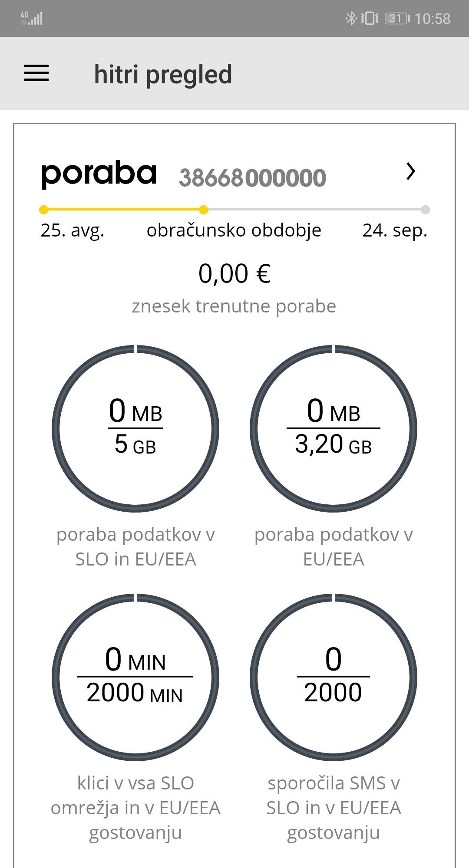The width and height of the screenshot is (469, 868).
Task: Select the phone number 38668000000
Action: [x=252, y=178]
